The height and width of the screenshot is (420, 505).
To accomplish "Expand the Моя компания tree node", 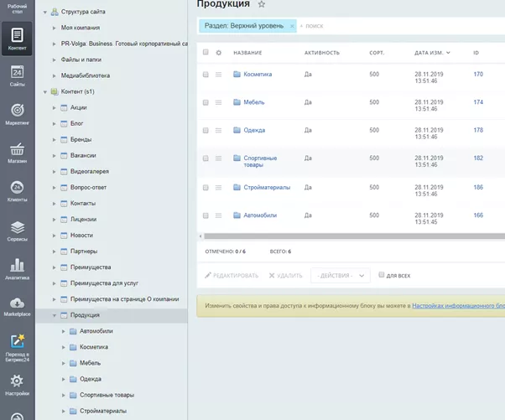I will point(54,28).
